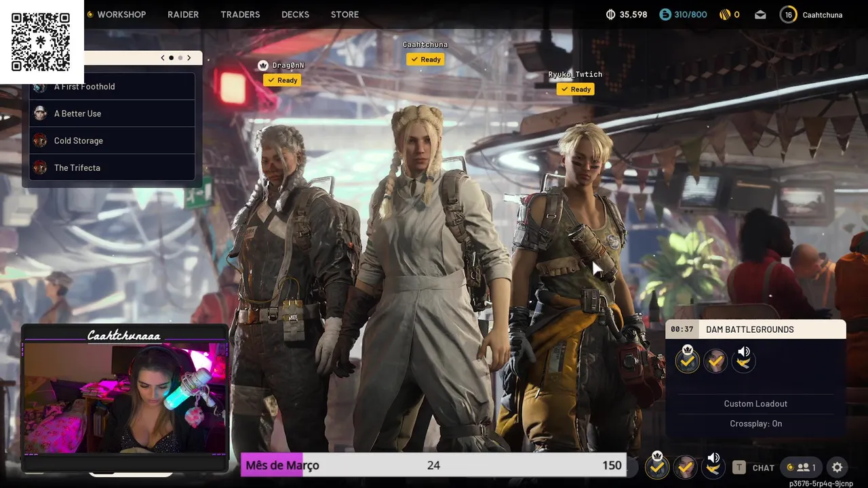
Task: Click Drag0nN's Ready badge
Action: click(282, 80)
